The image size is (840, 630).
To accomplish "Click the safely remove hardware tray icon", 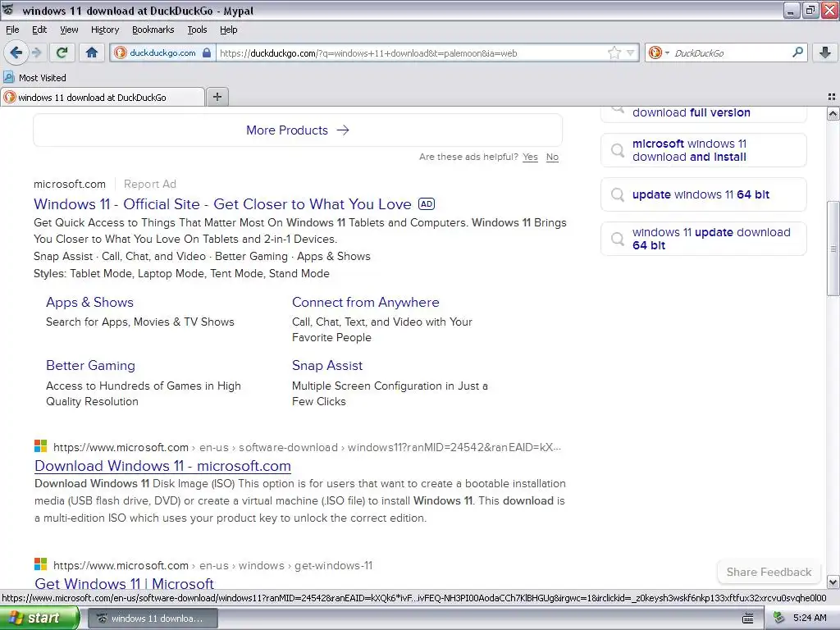I will click(779, 619).
